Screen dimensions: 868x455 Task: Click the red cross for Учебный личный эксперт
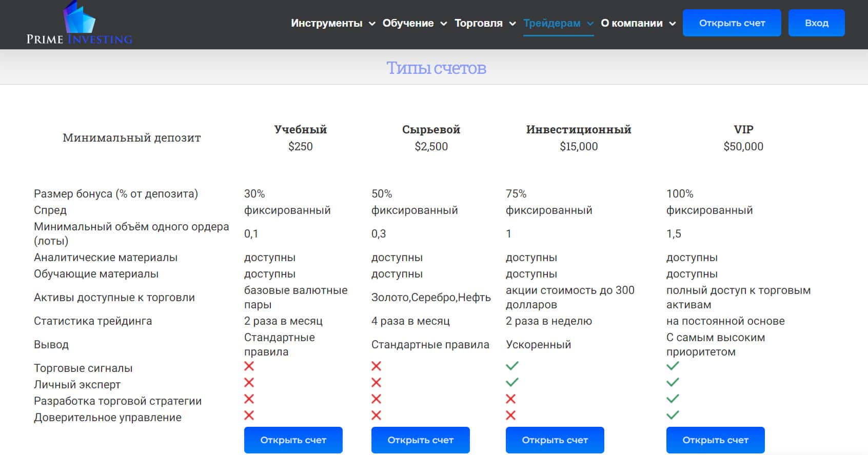(x=249, y=382)
